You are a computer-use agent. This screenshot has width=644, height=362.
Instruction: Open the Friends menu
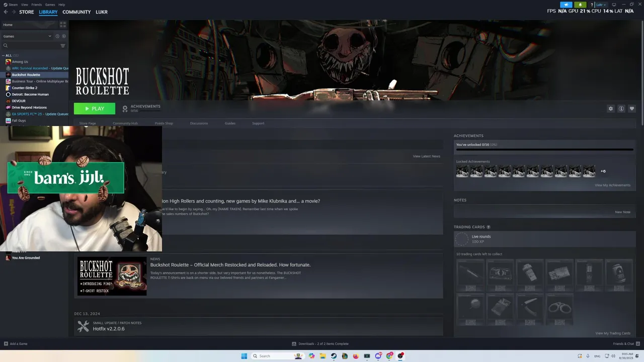(x=37, y=5)
